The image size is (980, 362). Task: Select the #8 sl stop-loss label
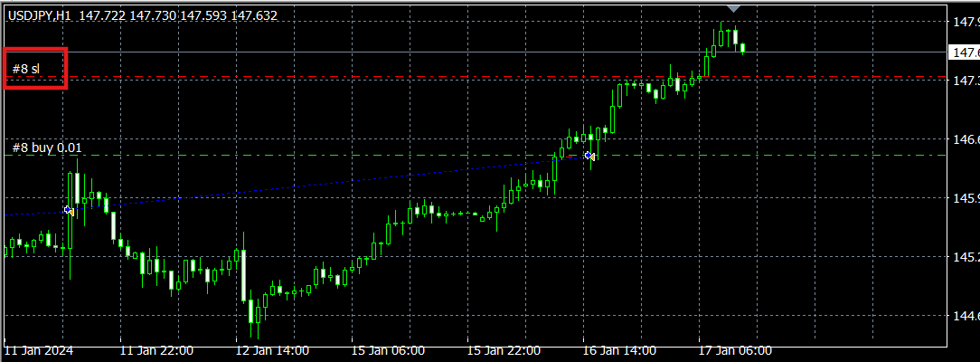[x=26, y=69]
